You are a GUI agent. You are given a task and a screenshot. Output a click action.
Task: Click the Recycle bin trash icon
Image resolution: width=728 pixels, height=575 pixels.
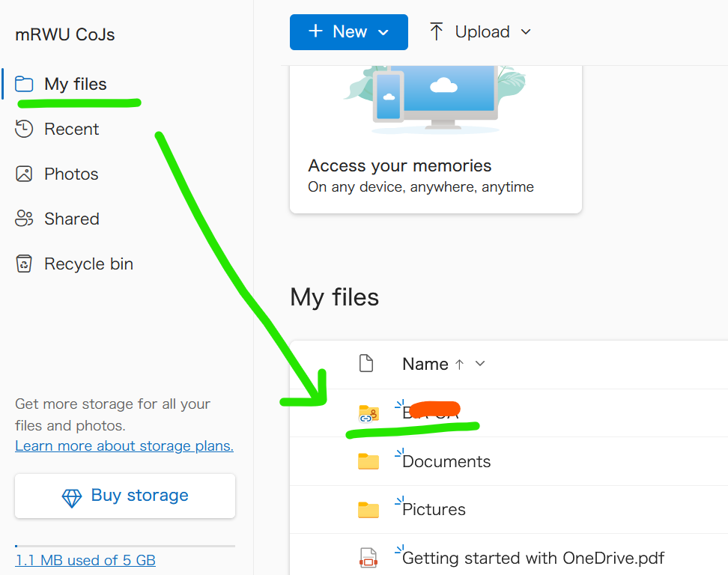[x=24, y=264]
